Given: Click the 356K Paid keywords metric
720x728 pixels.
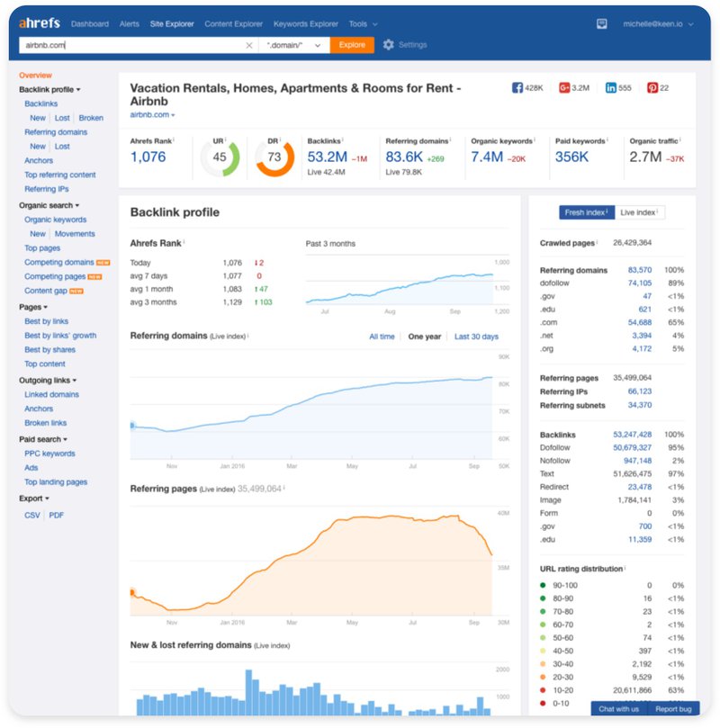Looking at the screenshot, I should [x=571, y=157].
